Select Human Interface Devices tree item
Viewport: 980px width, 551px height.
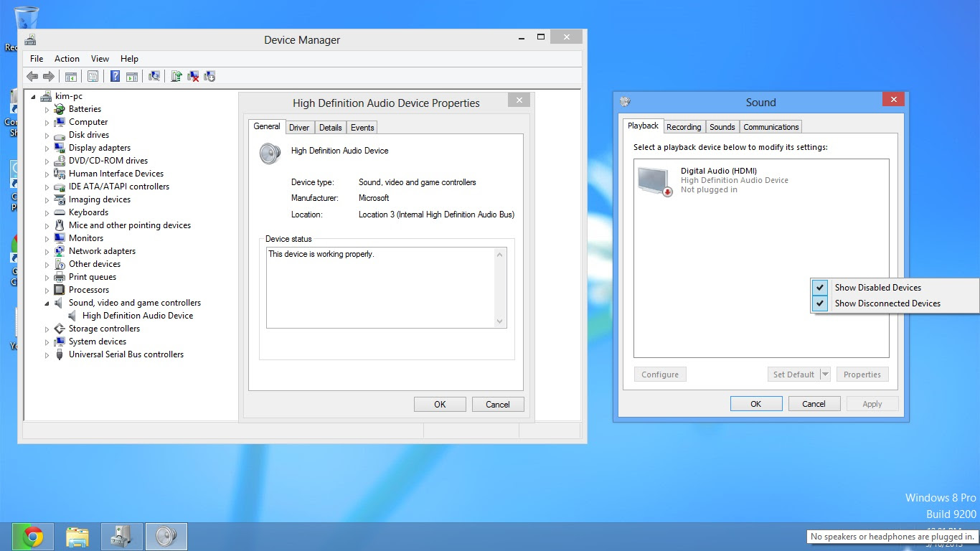tap(116, 174)
